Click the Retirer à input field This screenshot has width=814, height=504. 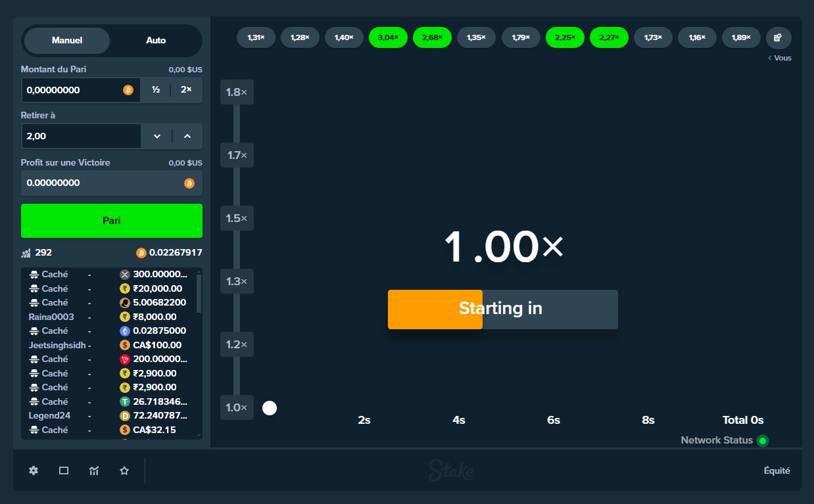[82, 136]
